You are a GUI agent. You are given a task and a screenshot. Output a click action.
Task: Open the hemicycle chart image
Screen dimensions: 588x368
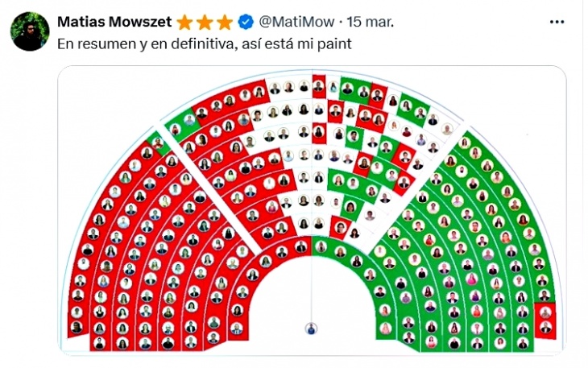pyautogui.click(x=312, y=211)
